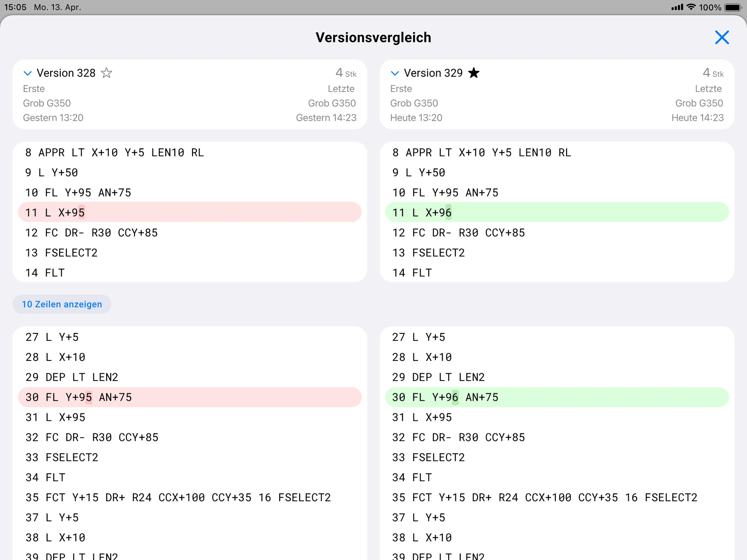The height and width of the screenshot is (560, 747).
Task: Toggle favorite star on Version 328
Action: (x=106, y=73)
